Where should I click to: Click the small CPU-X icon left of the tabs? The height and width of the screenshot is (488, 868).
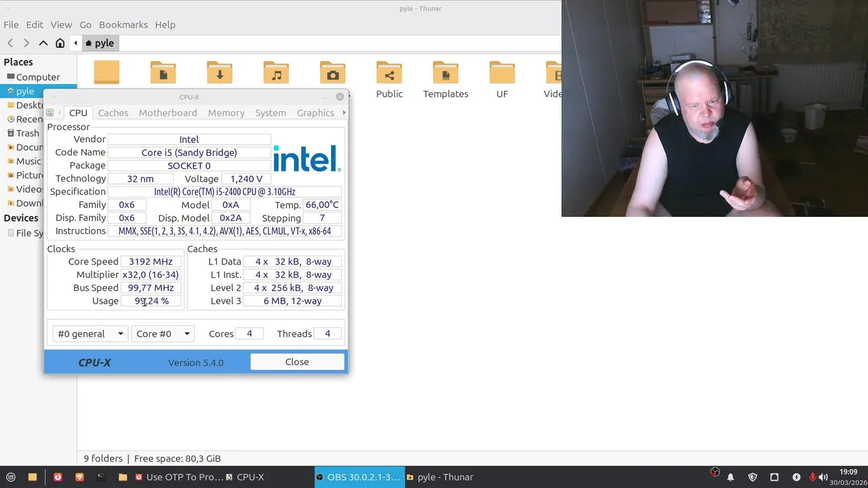[50, 113]
